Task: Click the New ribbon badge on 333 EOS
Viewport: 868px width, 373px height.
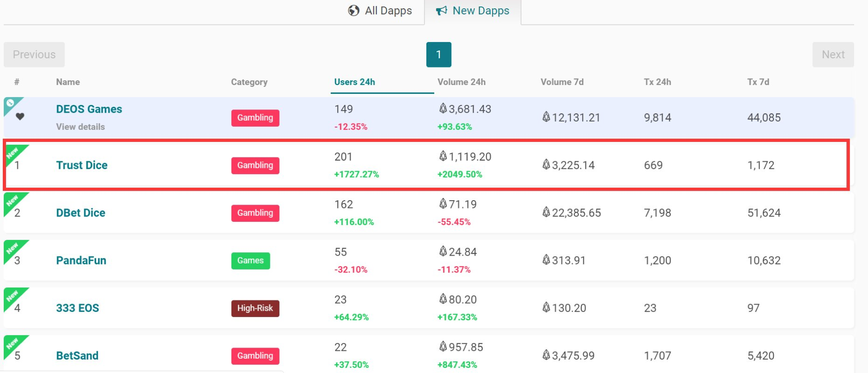Action: tap(13, 296)
